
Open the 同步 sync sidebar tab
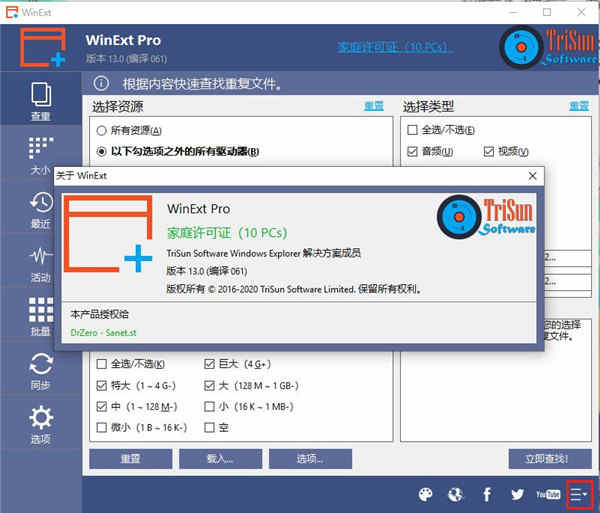pos(41,371)
